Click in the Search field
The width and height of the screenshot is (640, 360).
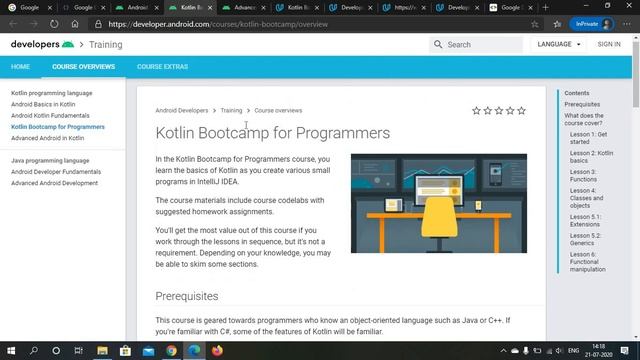point(476,44)
